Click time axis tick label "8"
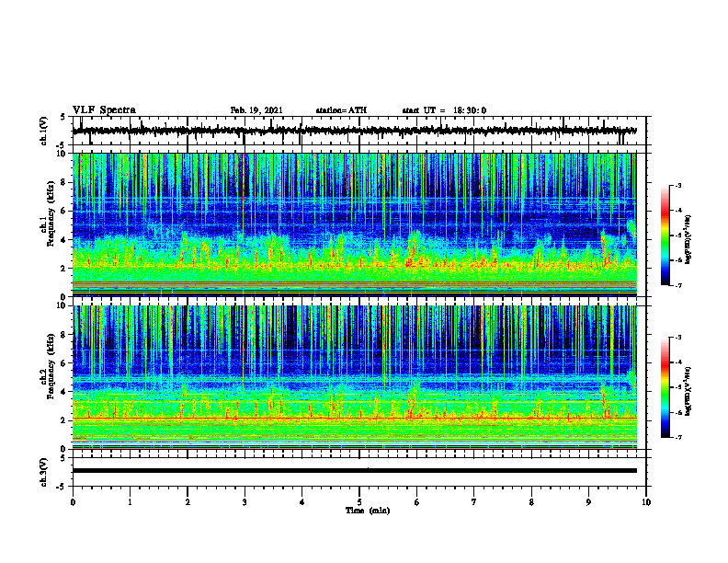 [x=531, y=502]
